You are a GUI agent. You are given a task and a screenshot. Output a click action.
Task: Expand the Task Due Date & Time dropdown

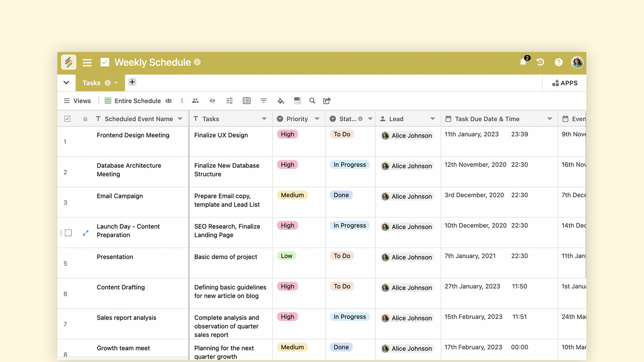coord(549,119)
